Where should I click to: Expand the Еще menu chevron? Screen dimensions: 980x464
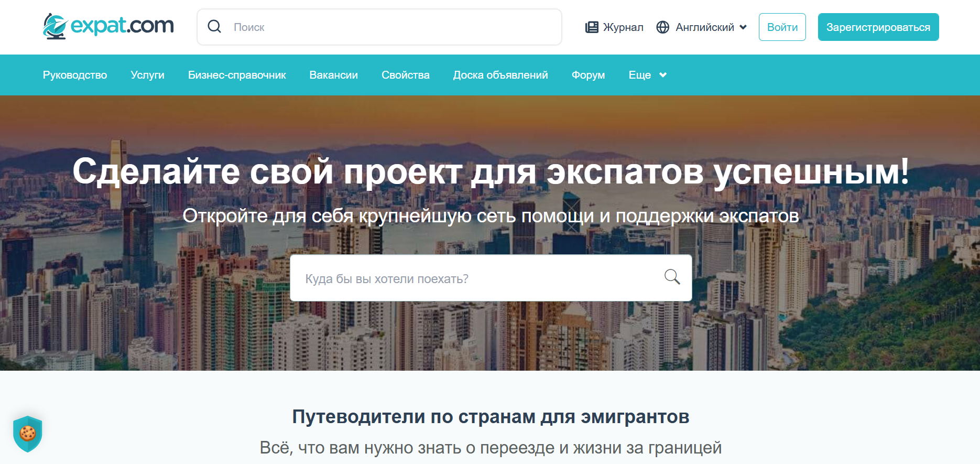pos(663,75)
